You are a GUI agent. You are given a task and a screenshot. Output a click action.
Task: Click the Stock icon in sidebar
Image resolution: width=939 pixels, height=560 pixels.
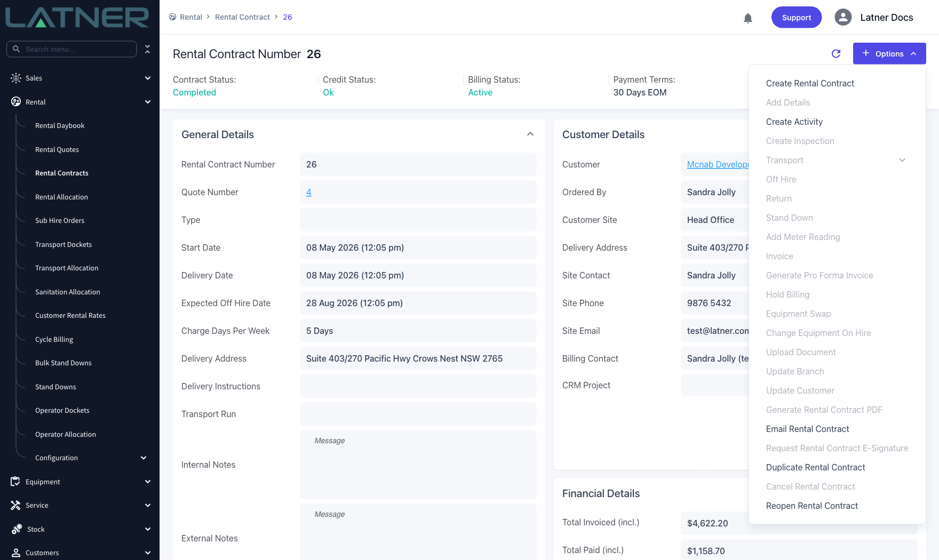point(17,529)
